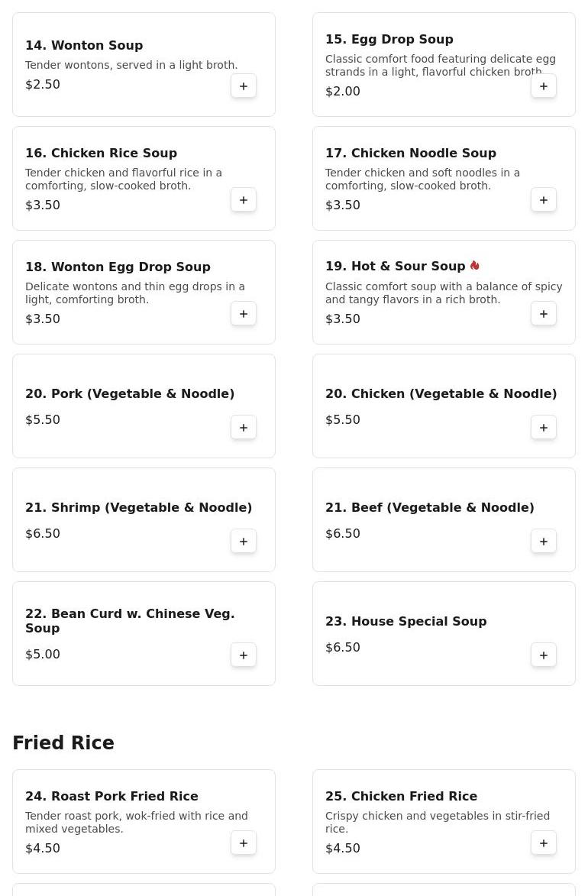This screenshot has height=896, width=588.
Task: Add Egg Drop Soup to order
Action: click(544, 86)
